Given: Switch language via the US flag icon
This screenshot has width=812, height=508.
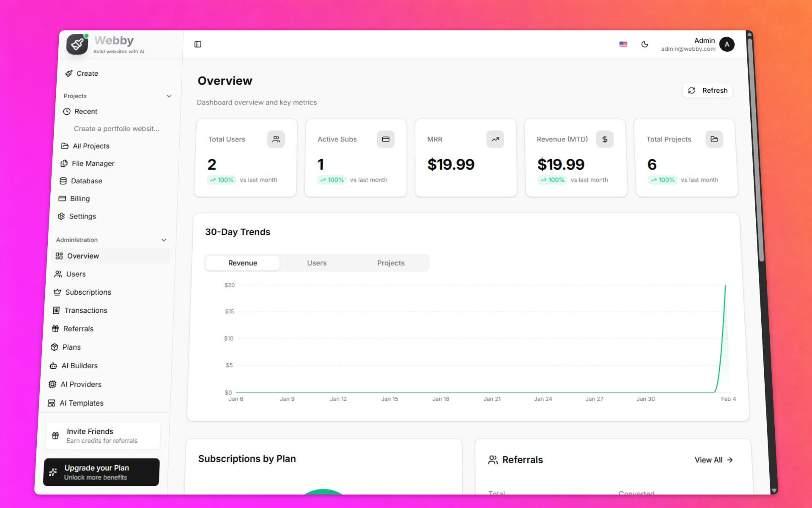Looking at the screenshot, I should [x=623, y=44].
